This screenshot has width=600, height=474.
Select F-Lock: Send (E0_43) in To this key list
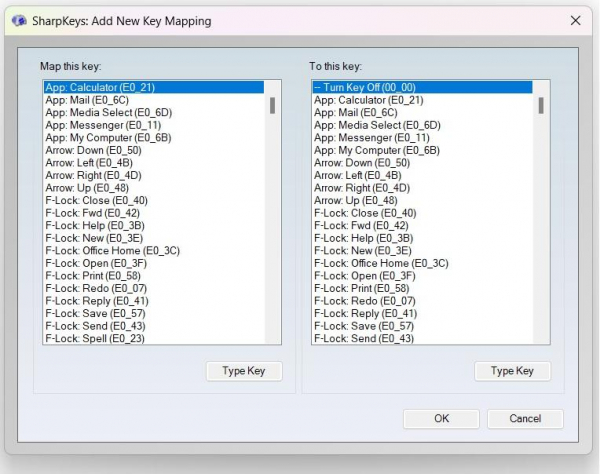[x=422, y=338]
